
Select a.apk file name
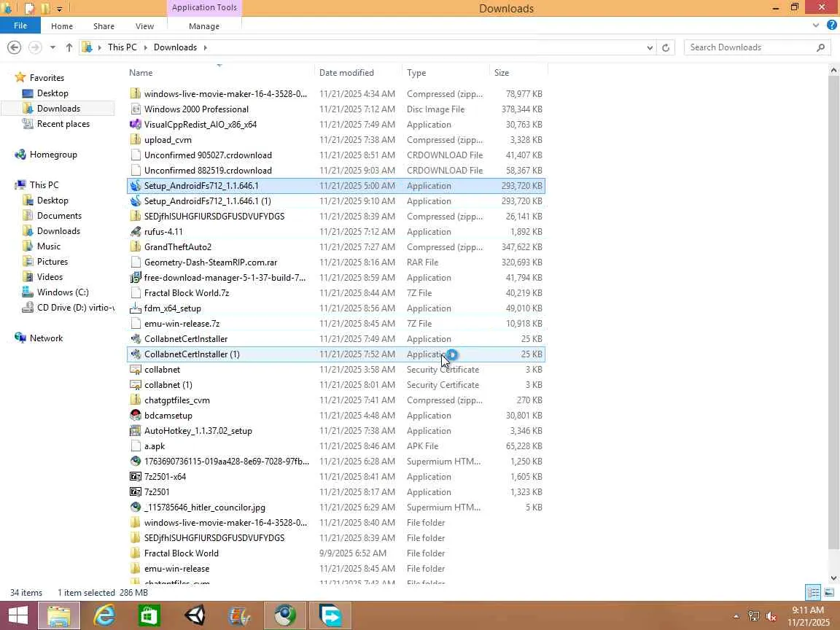(155, 446)
